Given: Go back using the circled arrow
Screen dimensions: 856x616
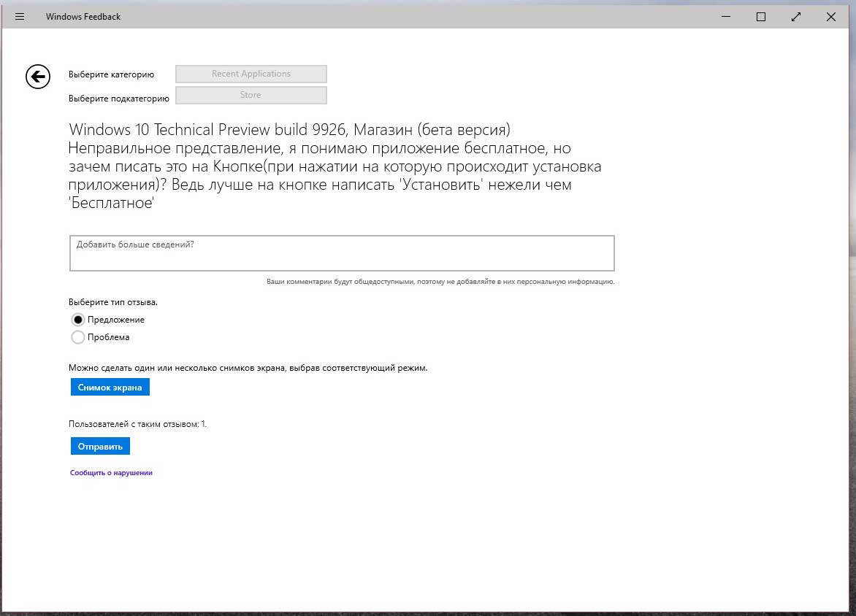Looking at the screenshot, I should point(38,76).
